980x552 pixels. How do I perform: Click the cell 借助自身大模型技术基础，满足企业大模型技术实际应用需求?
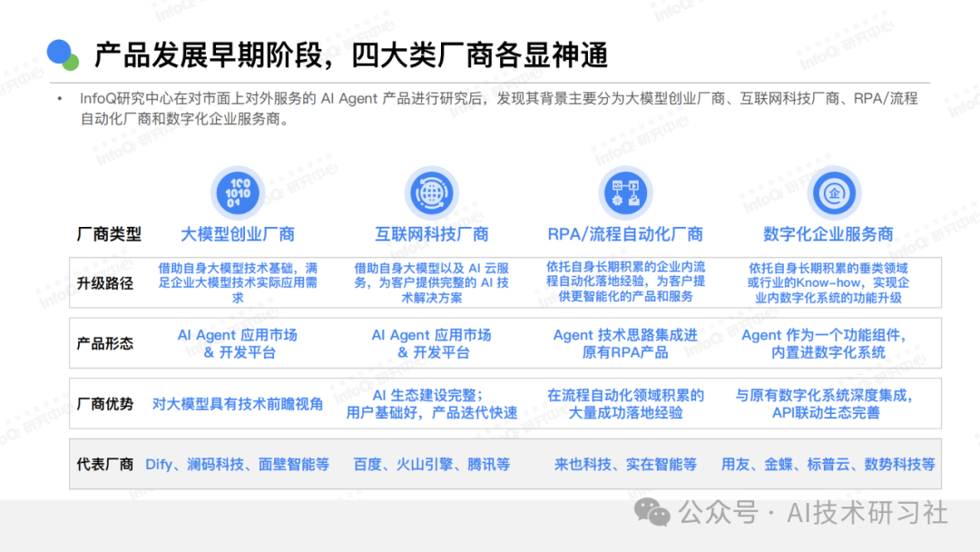pos(238,283)
